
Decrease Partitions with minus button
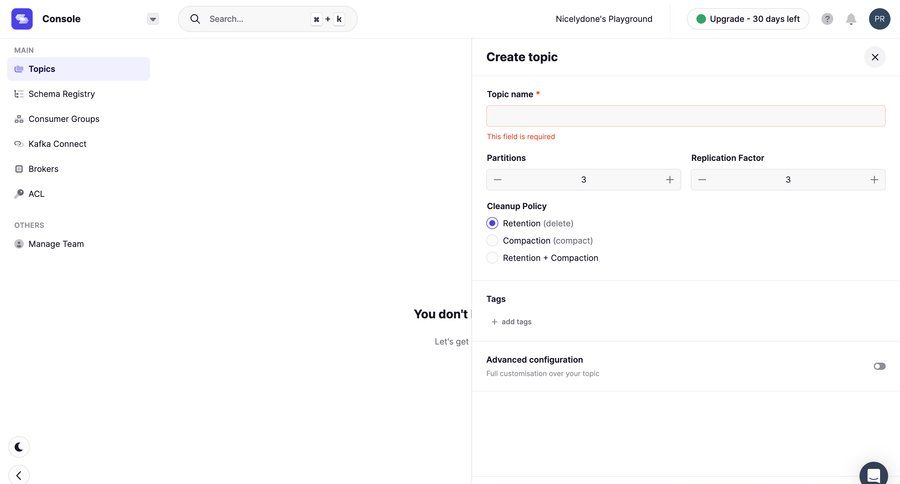coord(498,180)
